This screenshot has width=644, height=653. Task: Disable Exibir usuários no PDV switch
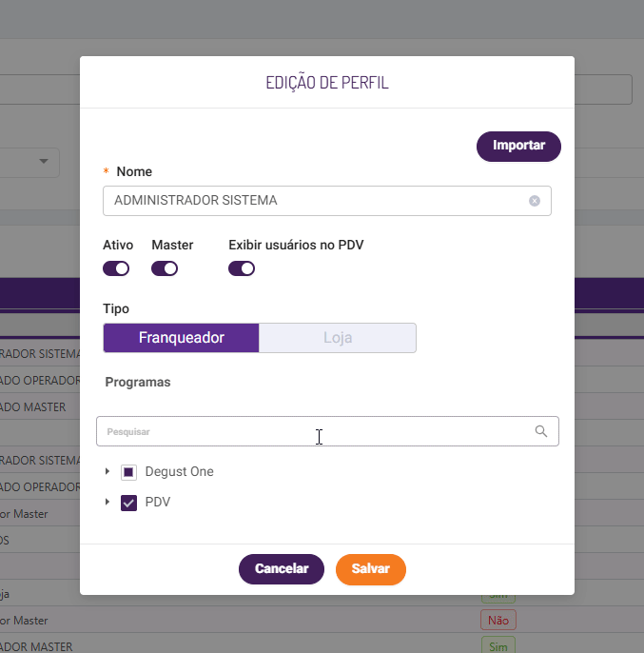coord(242,268)
